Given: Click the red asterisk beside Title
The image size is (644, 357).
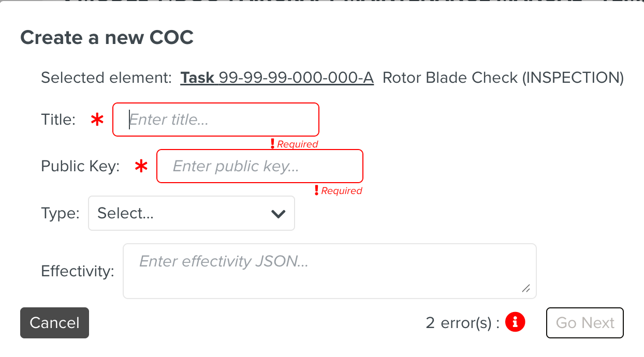Looking at the screenshot, I should tap(97, 120).
